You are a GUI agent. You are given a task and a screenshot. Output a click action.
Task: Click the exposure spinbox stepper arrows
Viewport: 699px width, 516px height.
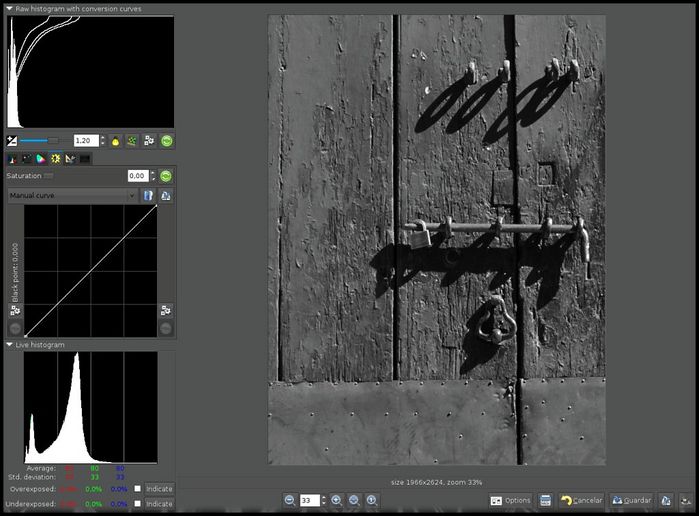point(103,141)
